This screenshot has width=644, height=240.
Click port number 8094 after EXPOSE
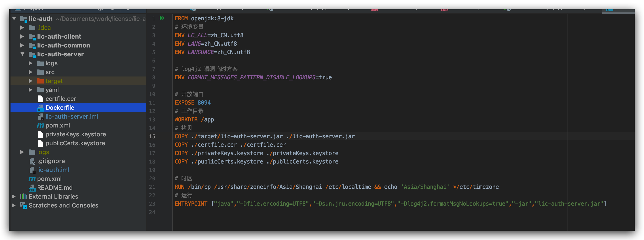[204, 103]
